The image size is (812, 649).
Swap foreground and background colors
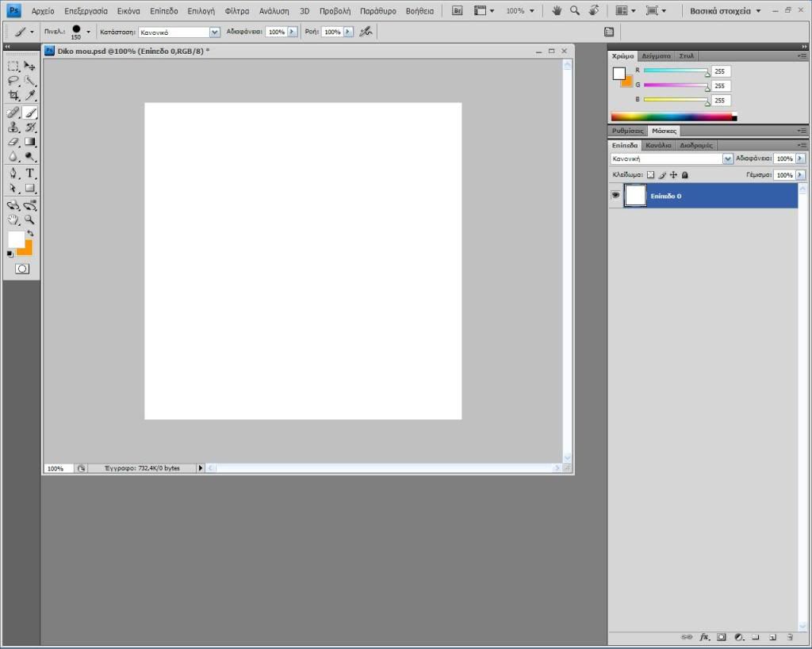coord(30,233)
